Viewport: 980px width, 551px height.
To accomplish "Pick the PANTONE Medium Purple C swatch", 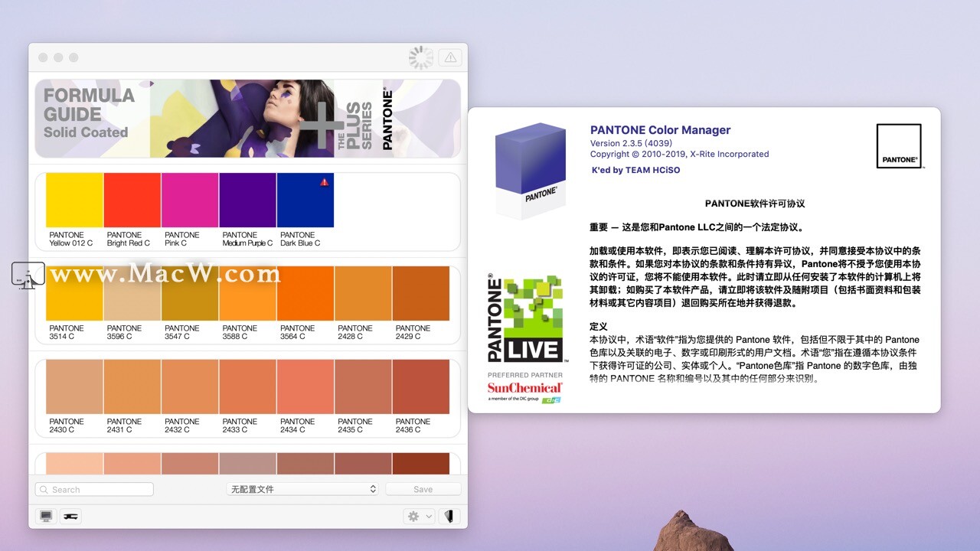I will [x=247, y=201].
